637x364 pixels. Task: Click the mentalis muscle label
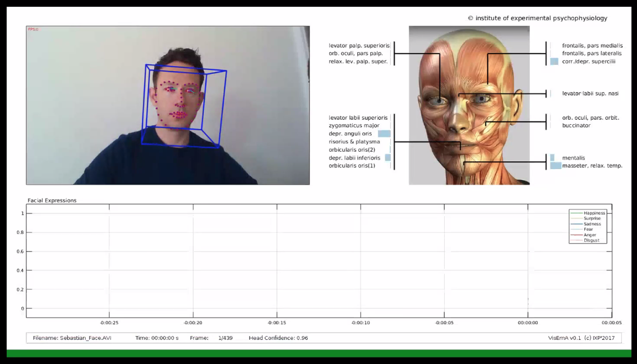click(x=573, y=158)
